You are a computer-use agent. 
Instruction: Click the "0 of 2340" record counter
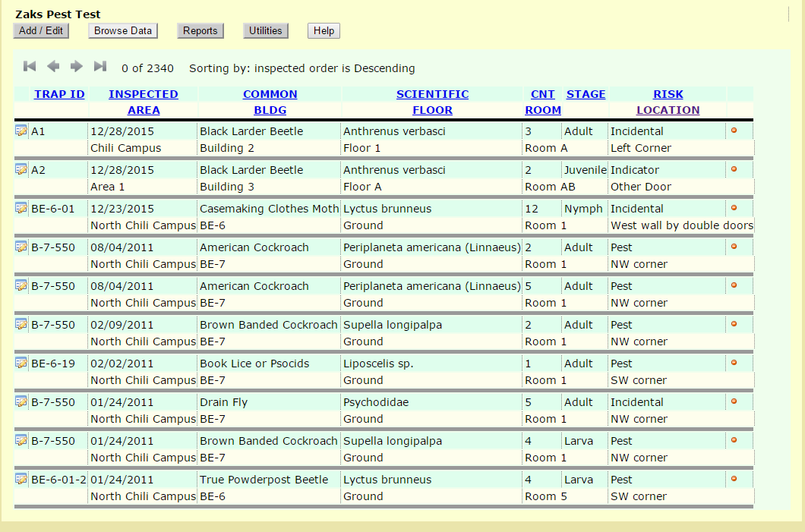point(147,68)
